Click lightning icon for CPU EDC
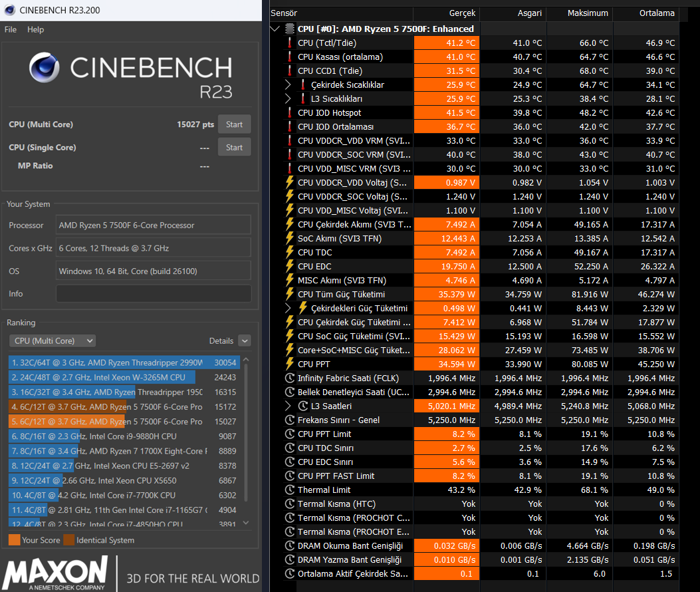The height and width of the screenshot is (592, 700). [290, 266]
